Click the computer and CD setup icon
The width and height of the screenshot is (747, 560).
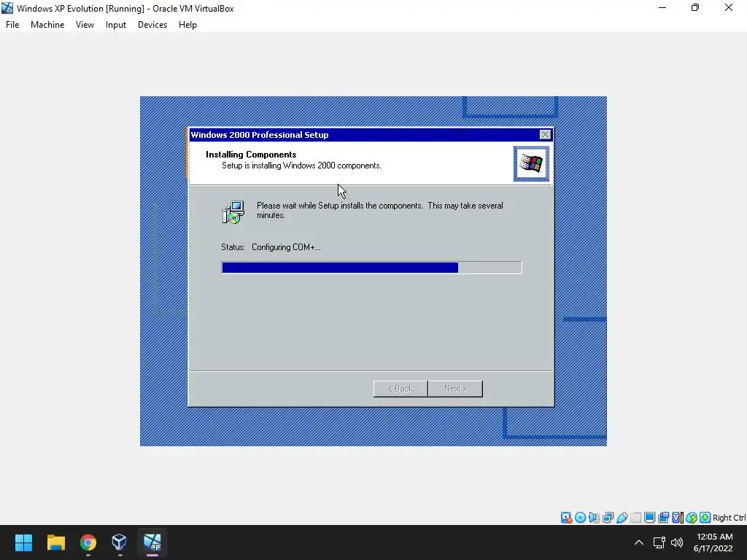[x=233, y=212]
